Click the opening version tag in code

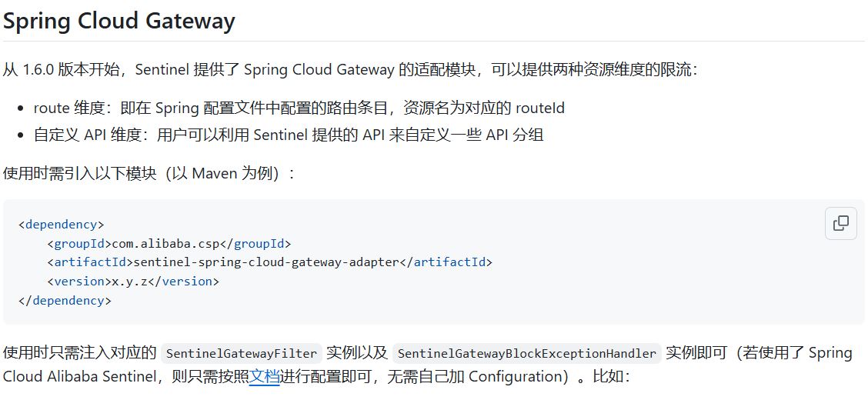[79, 282]
